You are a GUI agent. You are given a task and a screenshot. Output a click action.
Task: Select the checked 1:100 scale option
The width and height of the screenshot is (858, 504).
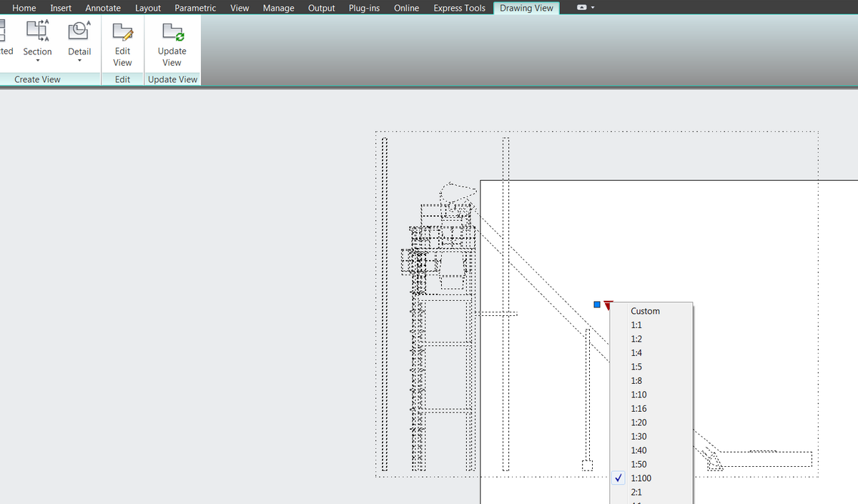641,478
